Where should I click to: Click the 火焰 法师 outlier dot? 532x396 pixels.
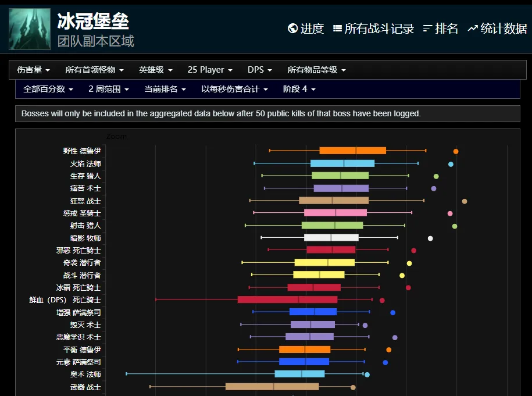tap(451, 164)
